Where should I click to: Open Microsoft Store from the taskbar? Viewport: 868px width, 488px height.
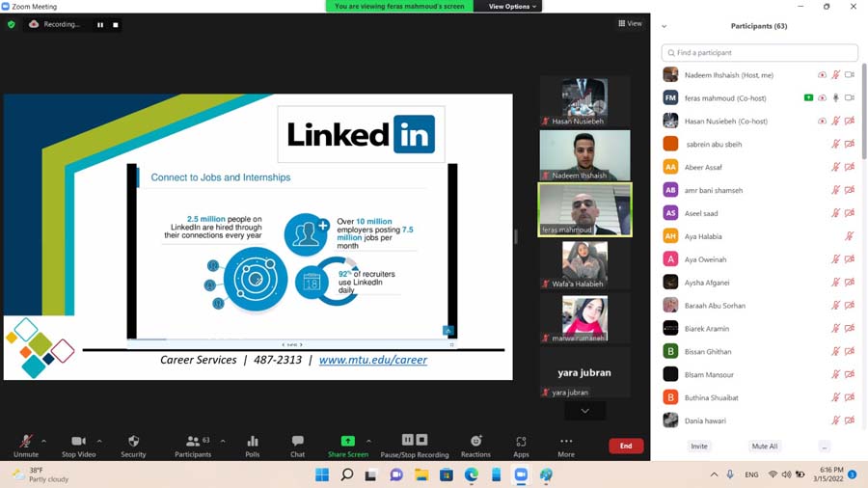447,474
